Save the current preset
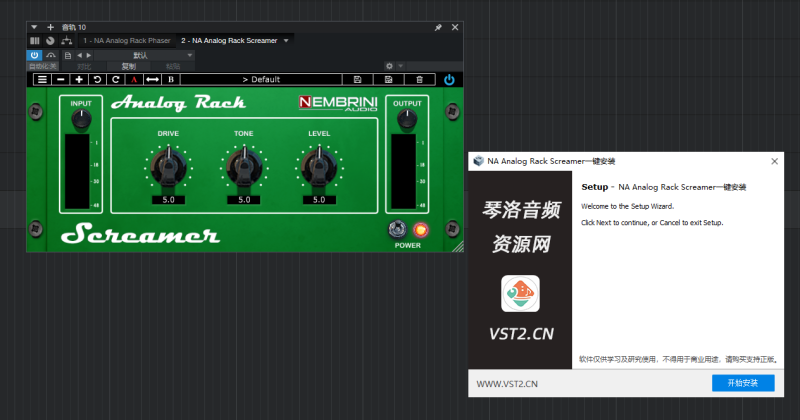 pyautogui.click(x=358, y=80)
